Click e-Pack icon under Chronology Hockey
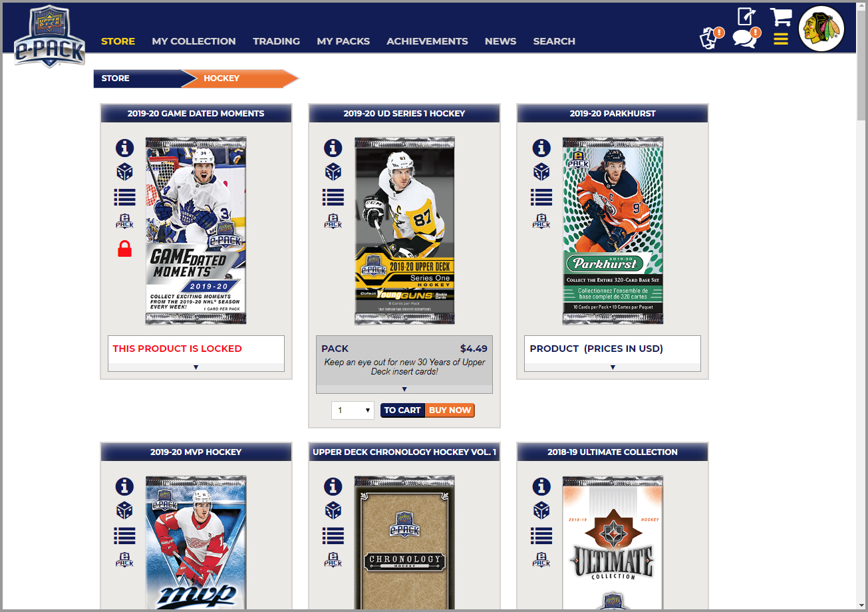This screenshot has width=868, height=612. [x=333, y=560]
